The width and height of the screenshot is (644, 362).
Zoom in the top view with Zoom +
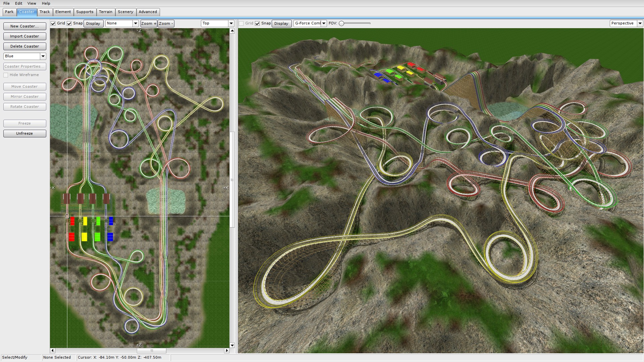point(149,23)
